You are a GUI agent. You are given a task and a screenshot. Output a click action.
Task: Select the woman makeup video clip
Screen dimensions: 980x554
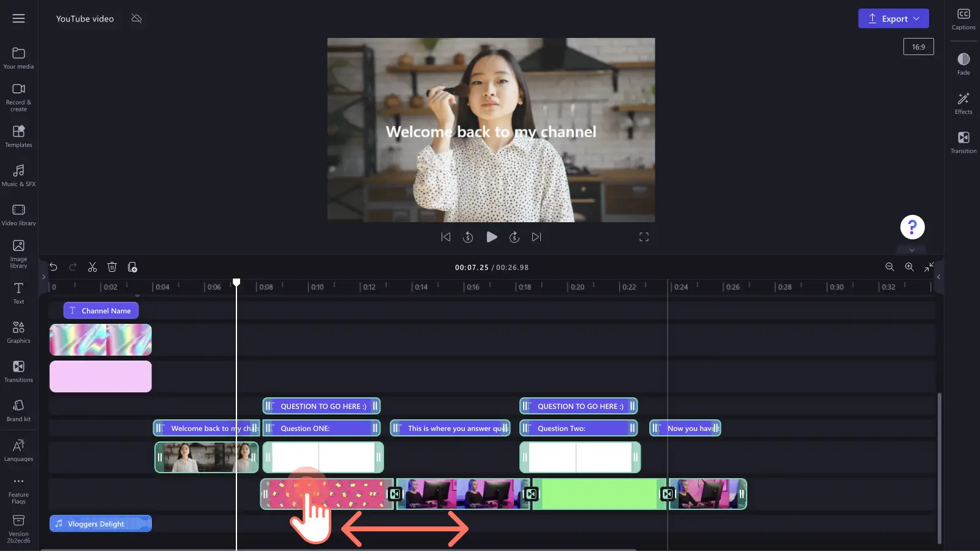coord(206,457)
